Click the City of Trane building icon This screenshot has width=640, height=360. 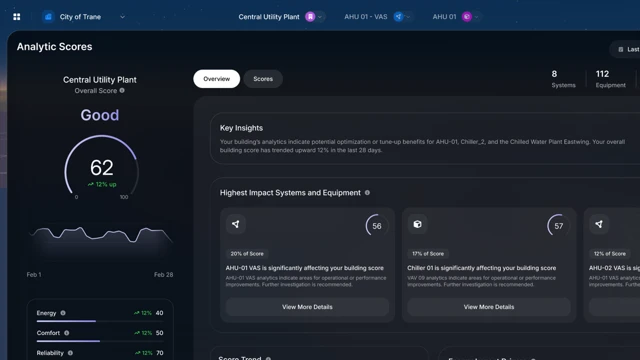pos(48,17)
